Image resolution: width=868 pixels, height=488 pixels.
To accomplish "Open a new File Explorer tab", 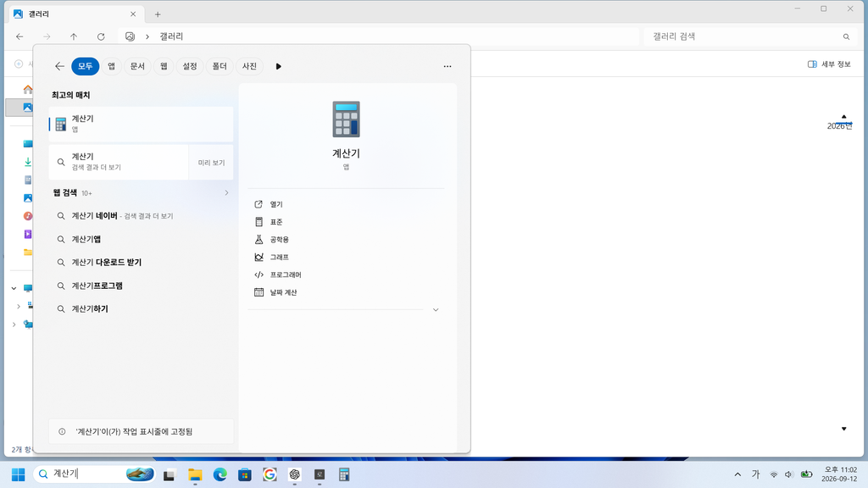I will (158, 14).
